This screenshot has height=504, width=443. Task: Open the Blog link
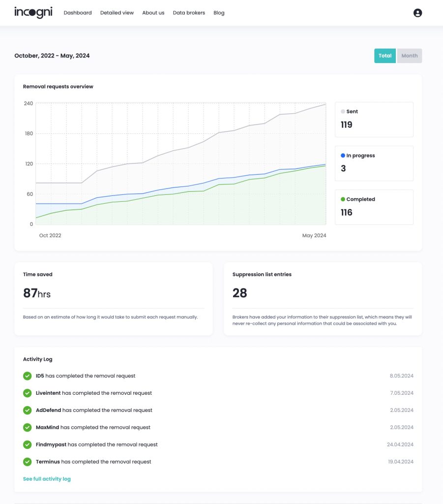219,13
